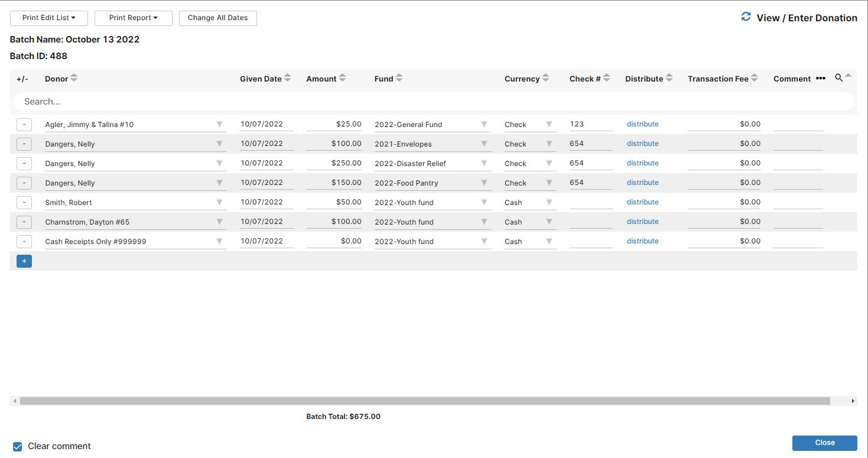The height and width of the screenshot is (458, 868).
Task: Click the search magnifier icon in table header
Action: point(838,78)
